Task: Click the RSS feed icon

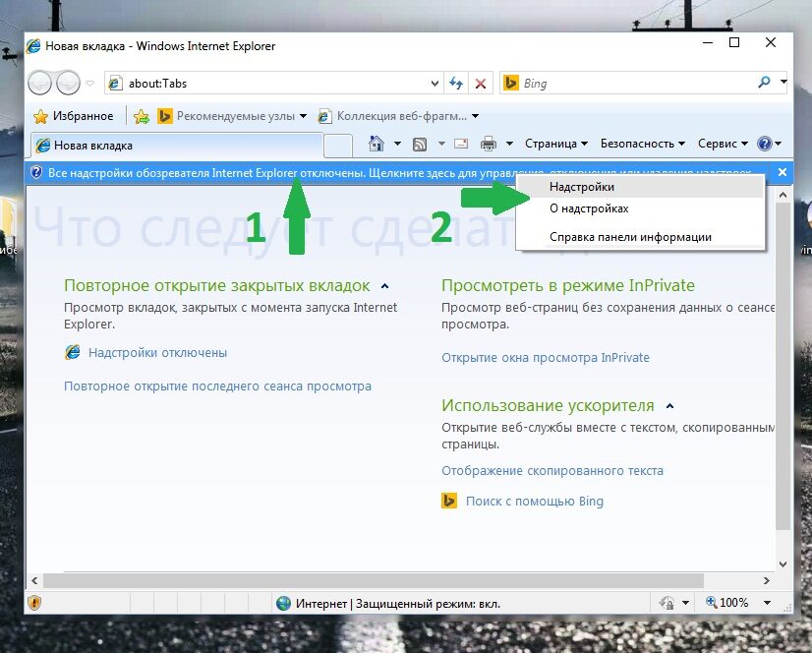Action: tap(420, 144)
